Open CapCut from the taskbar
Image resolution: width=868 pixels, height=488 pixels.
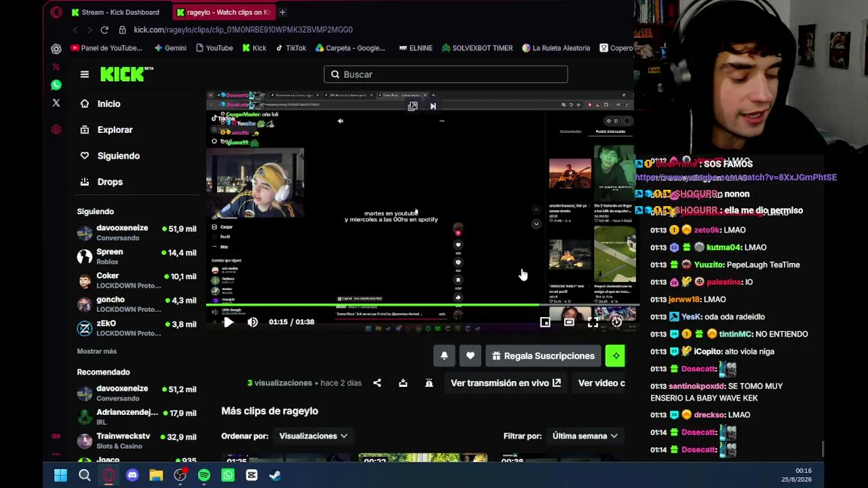point(252,475)
